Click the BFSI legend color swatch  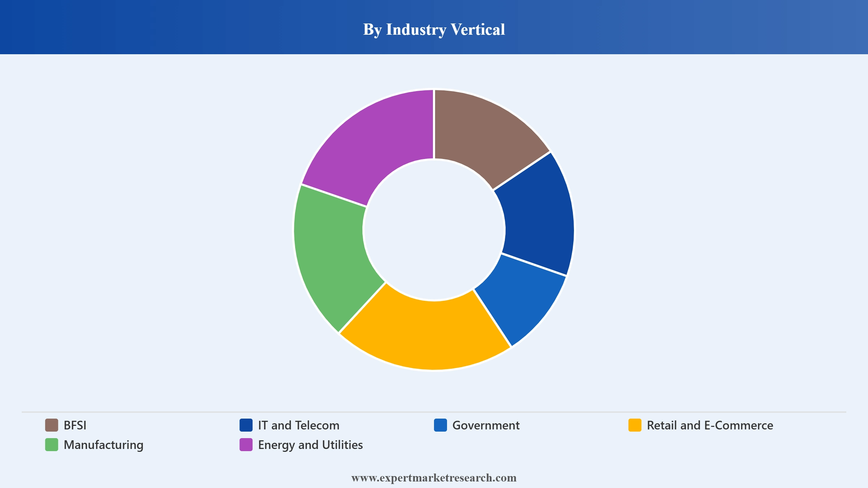[51, 425]
